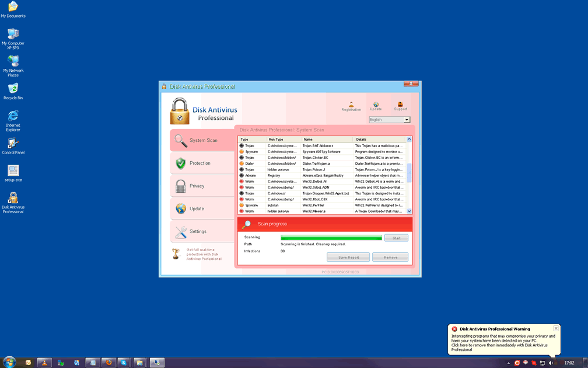Click the Firefox icon in taskbar
Viewport: 588px width, 368px height.
[107, 363]
